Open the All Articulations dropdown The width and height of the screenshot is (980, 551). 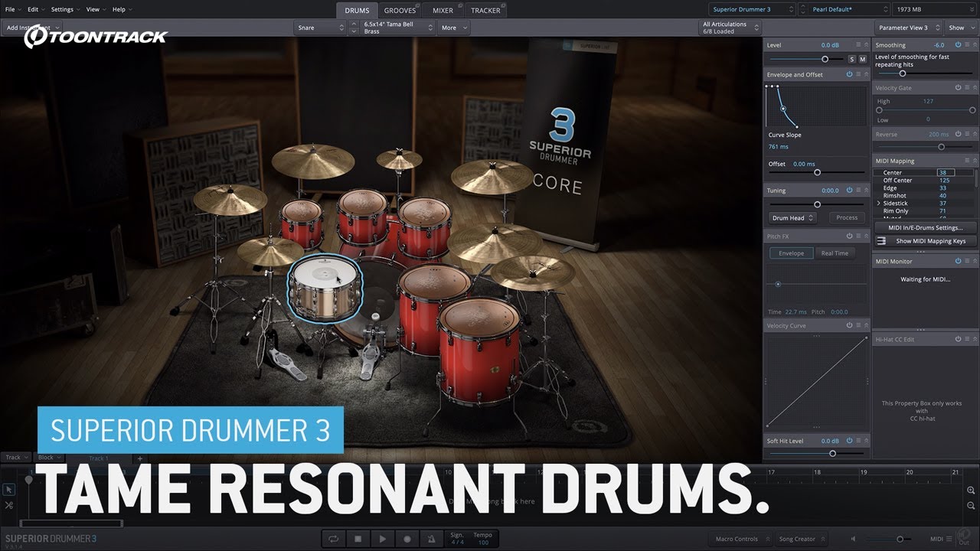click(730, 28)
